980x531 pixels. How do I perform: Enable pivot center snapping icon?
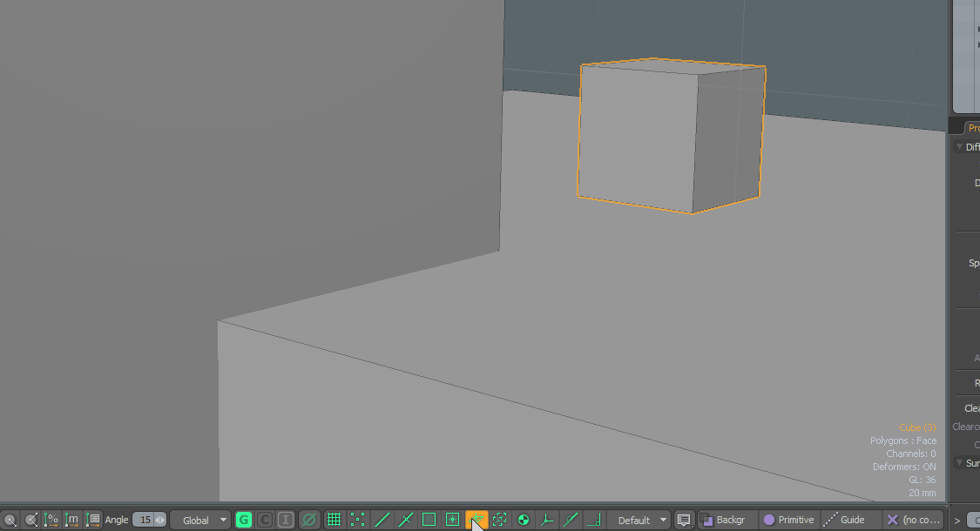click(x=524, y=520)
